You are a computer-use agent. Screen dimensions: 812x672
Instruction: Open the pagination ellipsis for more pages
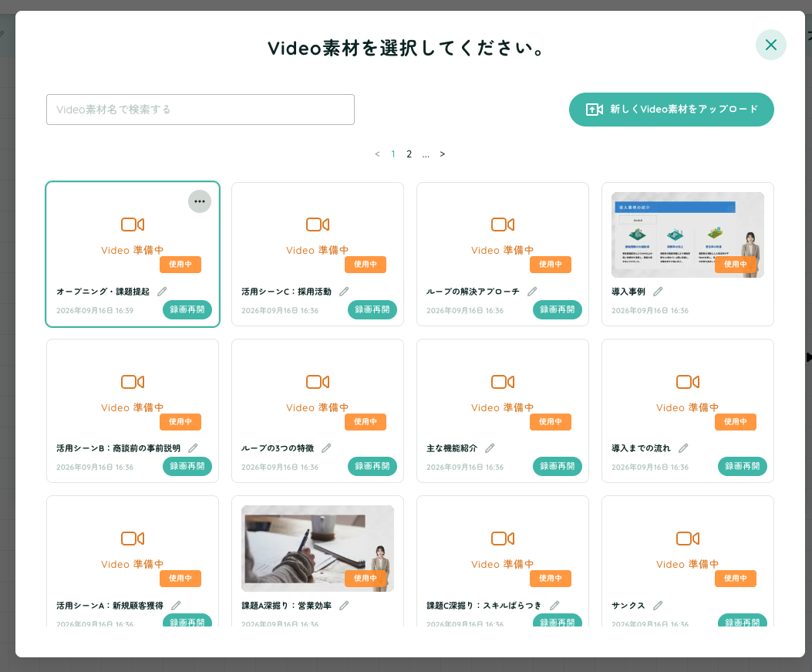(x=426, y=154)
